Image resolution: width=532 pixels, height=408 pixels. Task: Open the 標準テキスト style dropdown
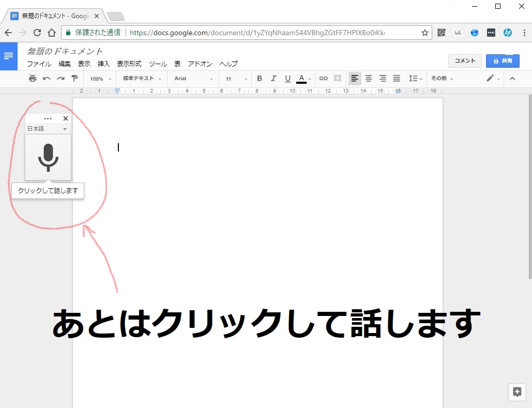click(x=142, y=79)
